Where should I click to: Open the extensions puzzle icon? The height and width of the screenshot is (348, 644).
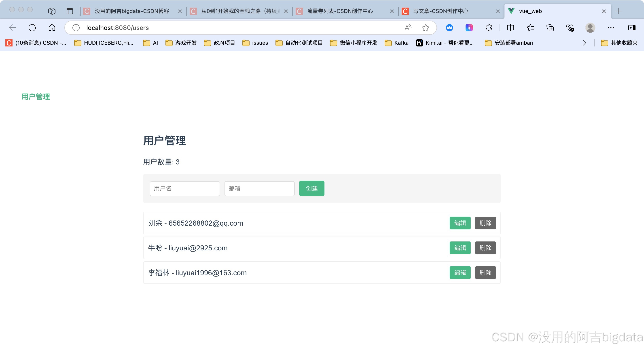coord(489,28)
